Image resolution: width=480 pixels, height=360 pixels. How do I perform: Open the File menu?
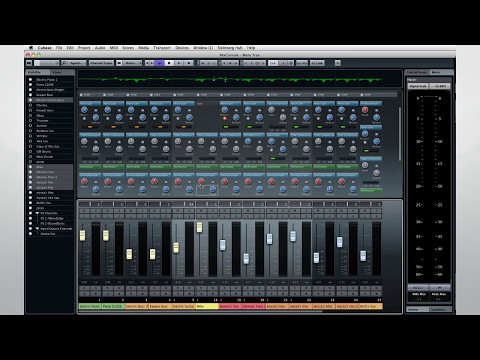59,48
